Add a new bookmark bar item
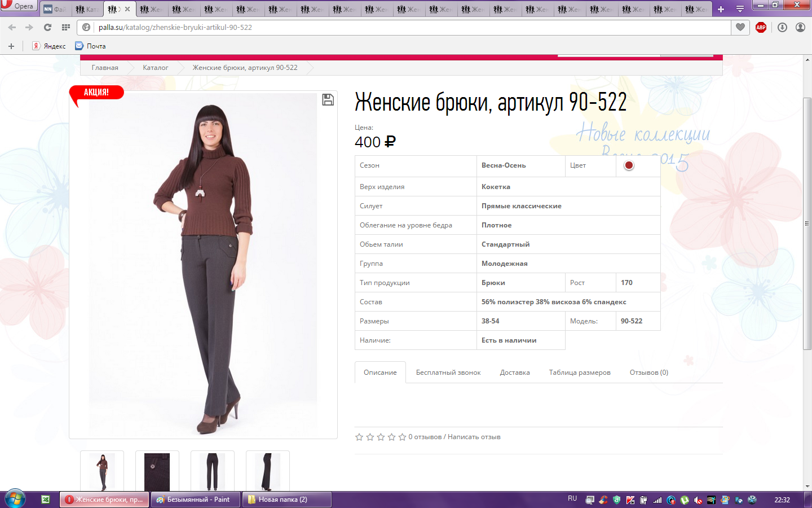 (11, 46)
